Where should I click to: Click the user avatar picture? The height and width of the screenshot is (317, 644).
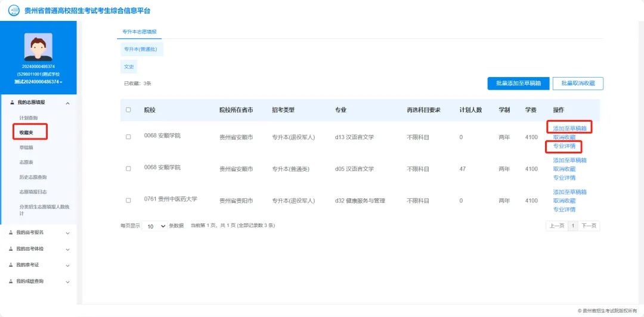click(x=38, y=47)
